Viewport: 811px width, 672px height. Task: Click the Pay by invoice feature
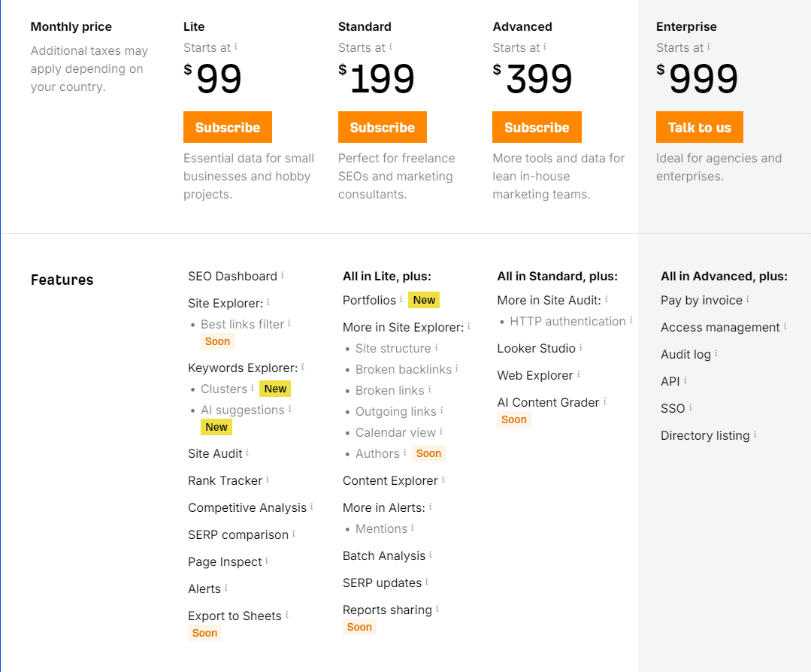tap(701, 300)
